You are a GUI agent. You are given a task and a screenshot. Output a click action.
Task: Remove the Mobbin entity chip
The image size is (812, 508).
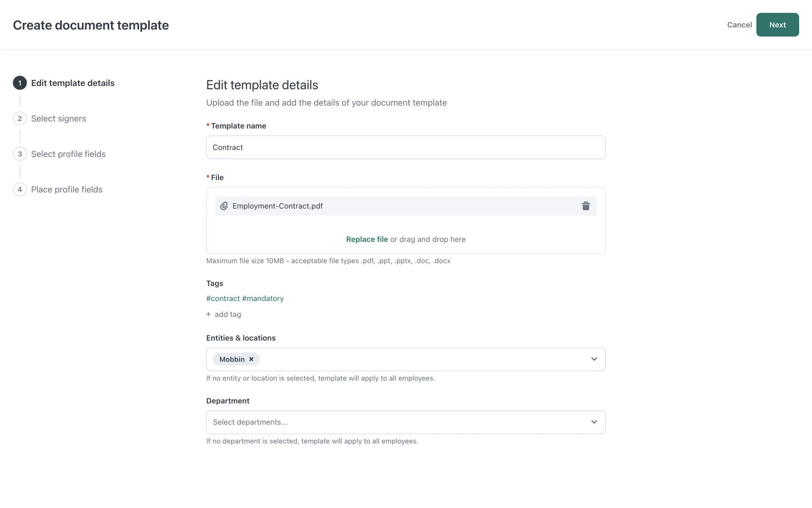pos(251,359)
